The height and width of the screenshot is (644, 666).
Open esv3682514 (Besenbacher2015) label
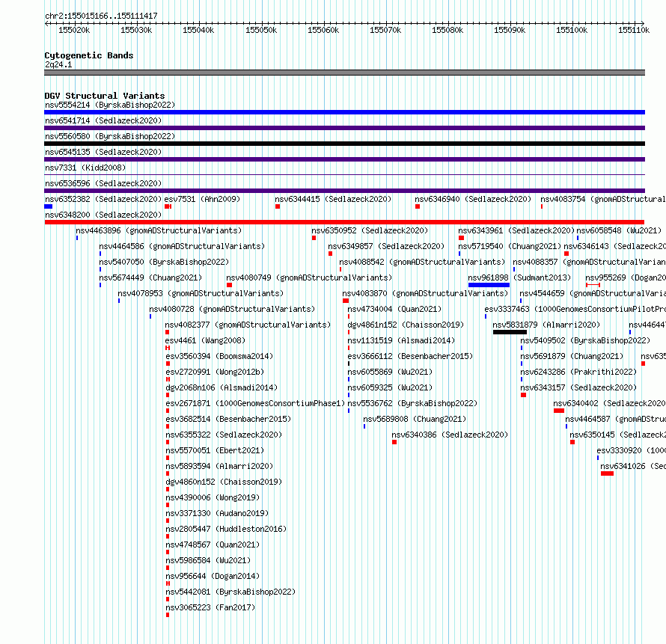click(x=228, y=419)
